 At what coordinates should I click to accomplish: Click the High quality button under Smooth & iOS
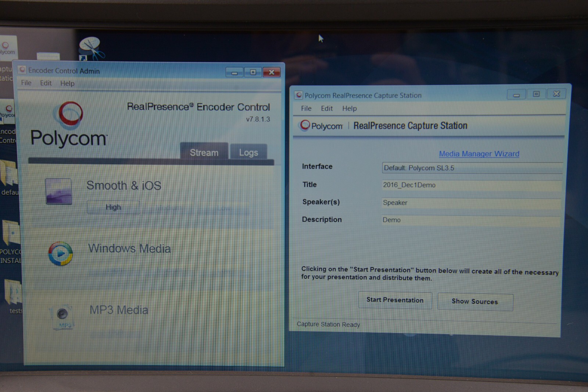(113, 207)
